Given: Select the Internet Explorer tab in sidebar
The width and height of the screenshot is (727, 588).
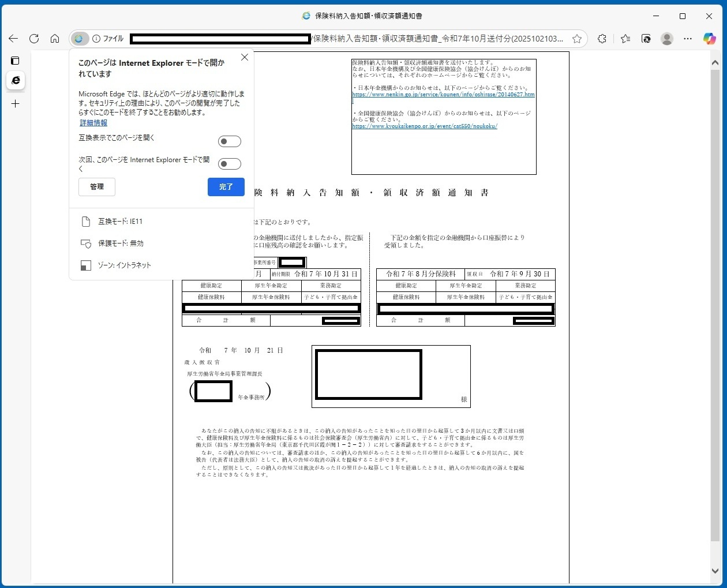Looking at the screenshot, I should 16,80.
